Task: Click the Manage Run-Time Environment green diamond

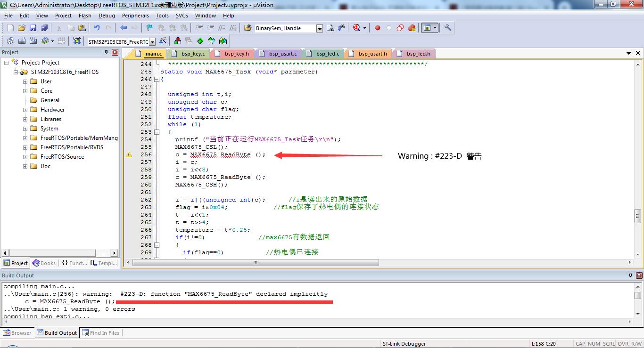Action: [200, 41]
